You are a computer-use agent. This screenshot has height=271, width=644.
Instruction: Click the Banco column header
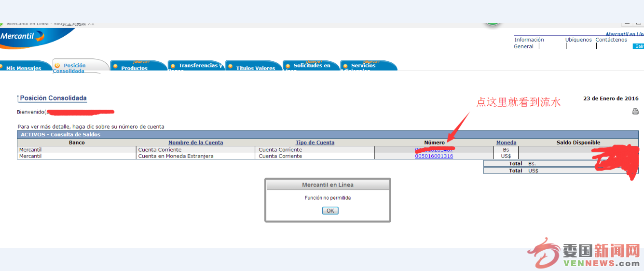click(x=77, y=143)
